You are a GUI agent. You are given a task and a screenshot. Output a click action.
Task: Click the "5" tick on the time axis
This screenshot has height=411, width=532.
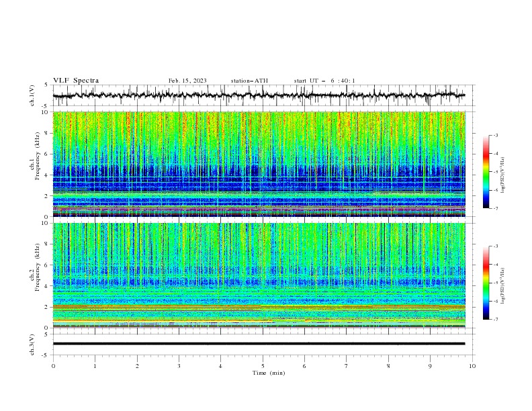click(263, 366)
